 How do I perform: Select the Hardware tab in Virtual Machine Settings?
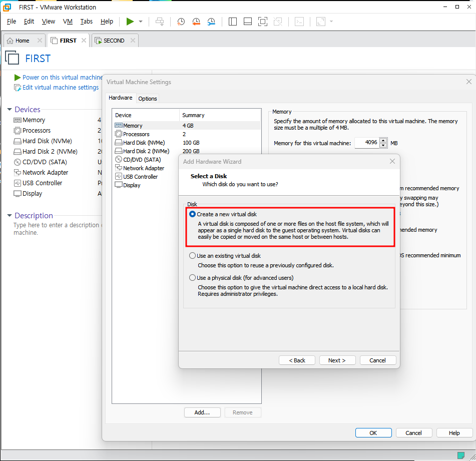tap(121, 98)
